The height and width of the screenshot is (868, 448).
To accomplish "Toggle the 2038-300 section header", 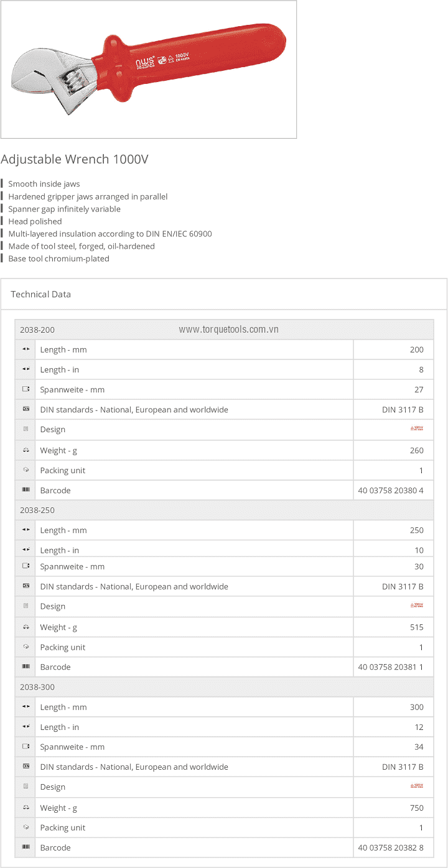I will click(37, 687).
